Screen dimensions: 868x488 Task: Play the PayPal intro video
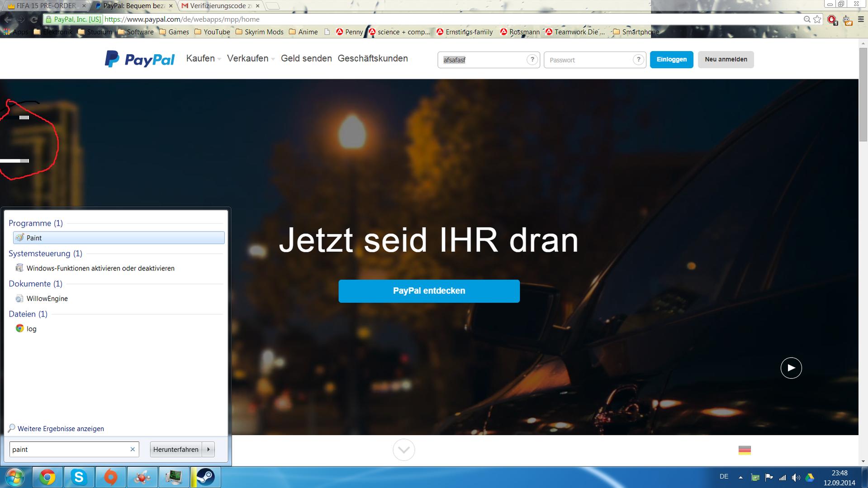(x=791, y=368)
